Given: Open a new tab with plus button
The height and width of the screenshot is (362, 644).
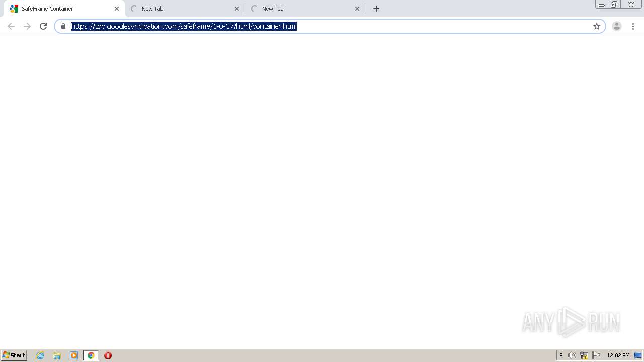Looking at the screenshot, I should (376, 9).
